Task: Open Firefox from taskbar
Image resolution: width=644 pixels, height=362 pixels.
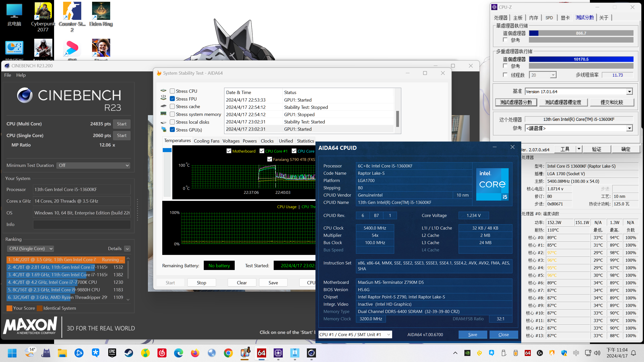Action: click(195, 353)
